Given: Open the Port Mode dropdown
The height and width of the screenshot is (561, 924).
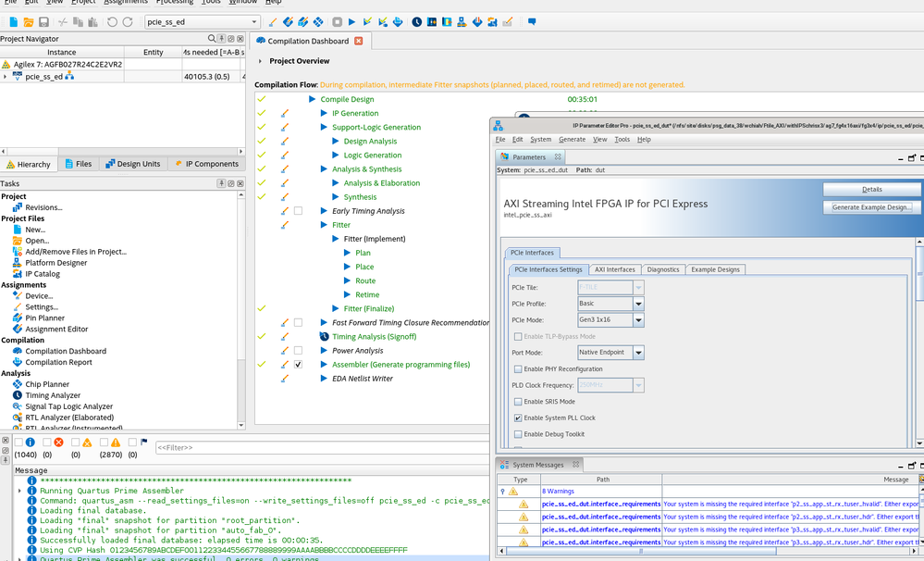Looking at the screenshot, I should coord(638,353).
